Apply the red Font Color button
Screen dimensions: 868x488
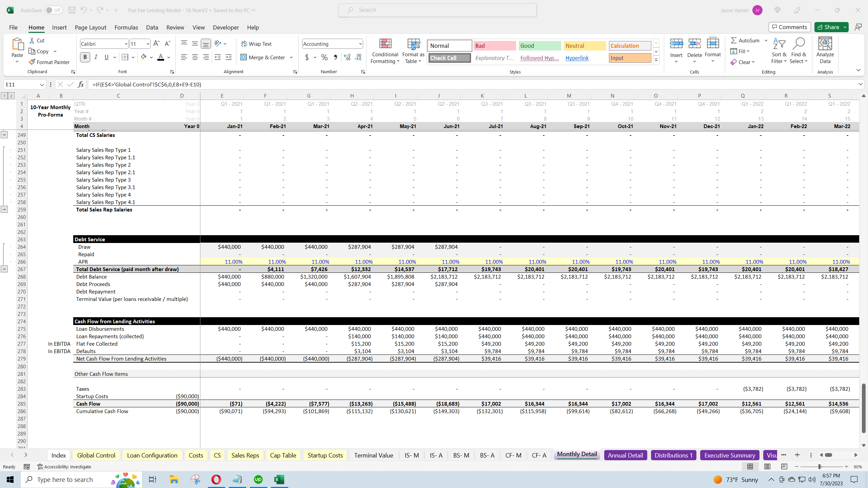[161, 57]
